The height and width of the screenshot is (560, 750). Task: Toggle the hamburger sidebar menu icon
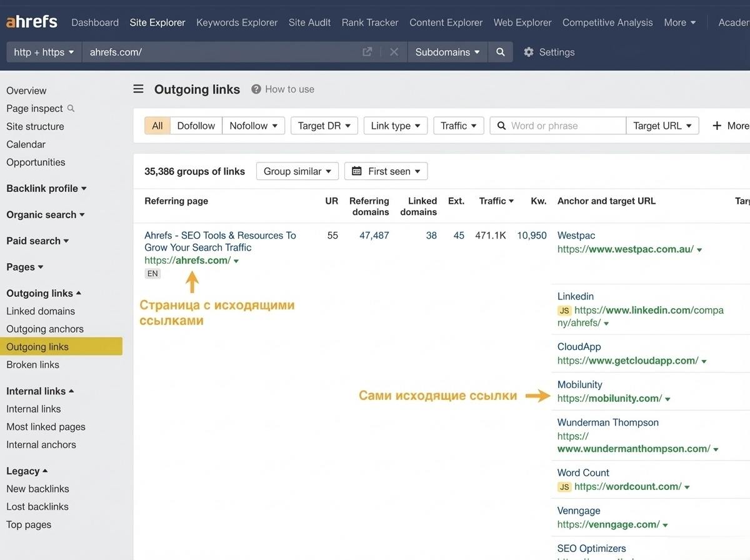139,89
